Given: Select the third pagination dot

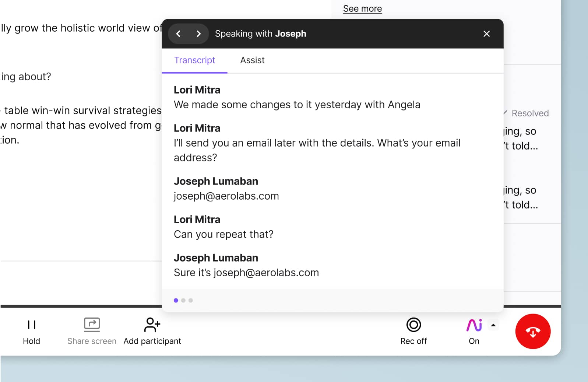Looking at the screenshot, I should 191,301.
